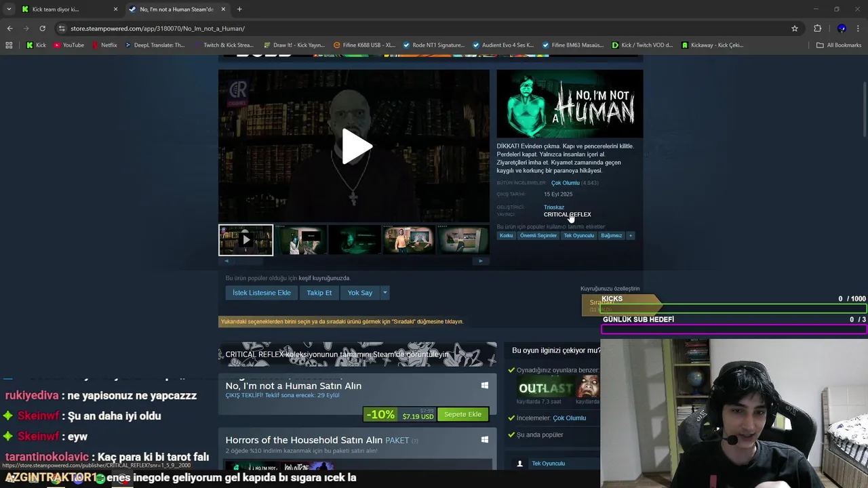Open DeepL Translate bookmark
Viewport: 868px width, 488px height.
click(154, 45)
